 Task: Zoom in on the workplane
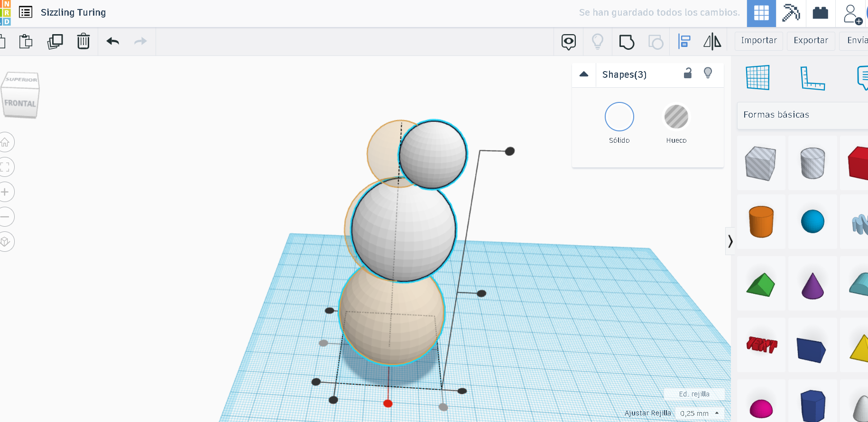(x=5, y=192)
